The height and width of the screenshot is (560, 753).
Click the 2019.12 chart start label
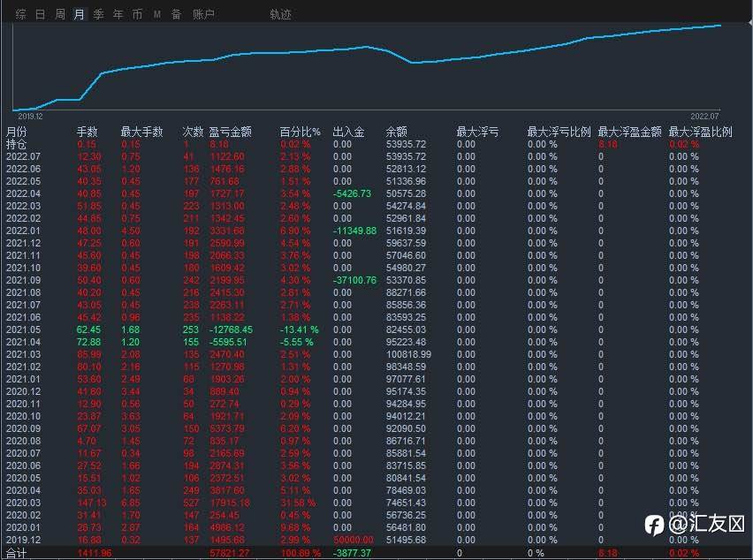[x=30, y=116]
